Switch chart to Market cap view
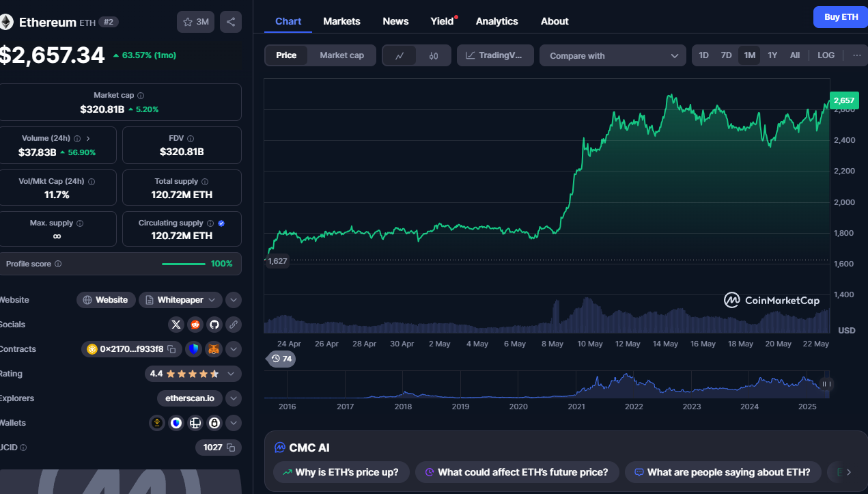 pyautogui.click(x=341, y=55)
